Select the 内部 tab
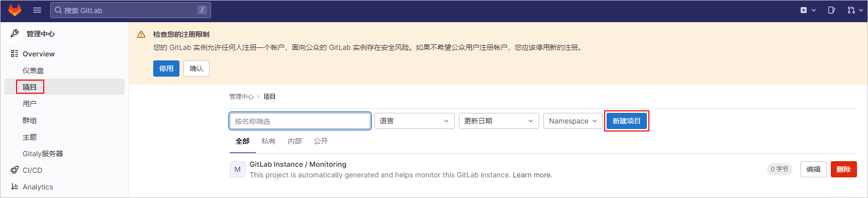The height and width of the screenshot is (198, 868). 295,141
